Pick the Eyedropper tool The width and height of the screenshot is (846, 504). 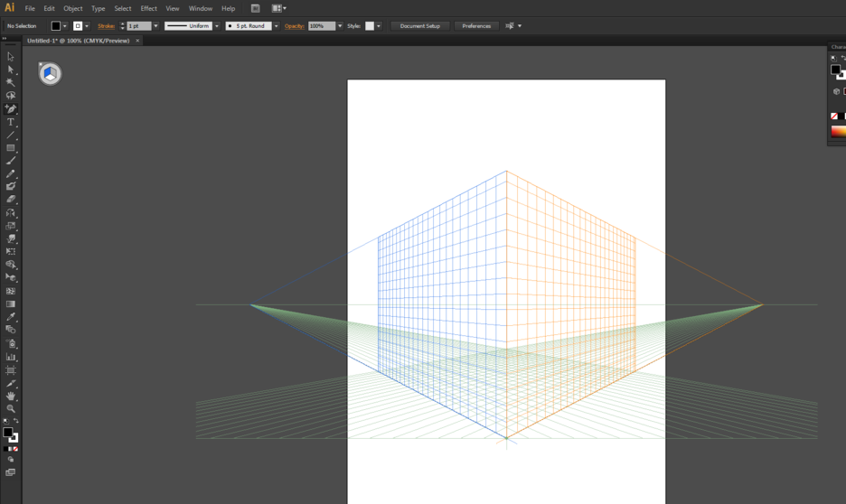[x=10, y=317]
